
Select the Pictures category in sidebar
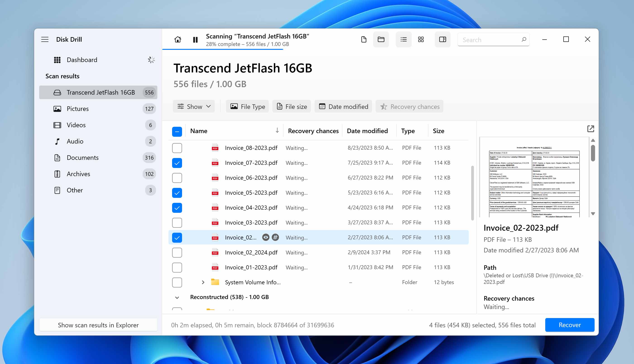pyautogui.click(x=77, y=108)
